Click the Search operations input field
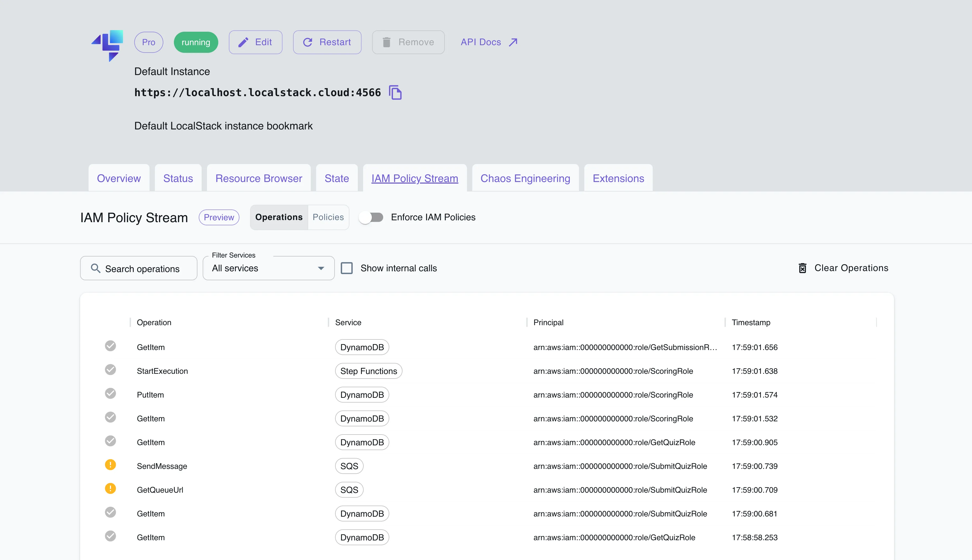972x560 pixels. (x=142, y=268)
